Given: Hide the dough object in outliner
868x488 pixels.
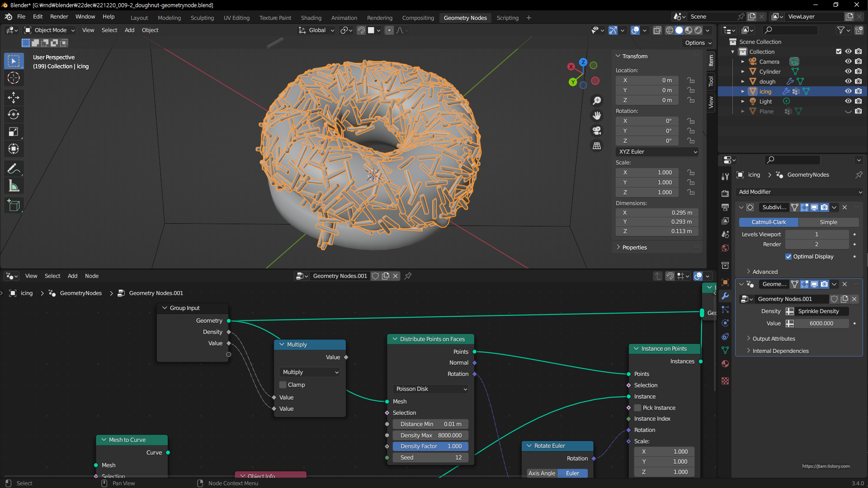Looking at the screenshot, I should [848, 81].
